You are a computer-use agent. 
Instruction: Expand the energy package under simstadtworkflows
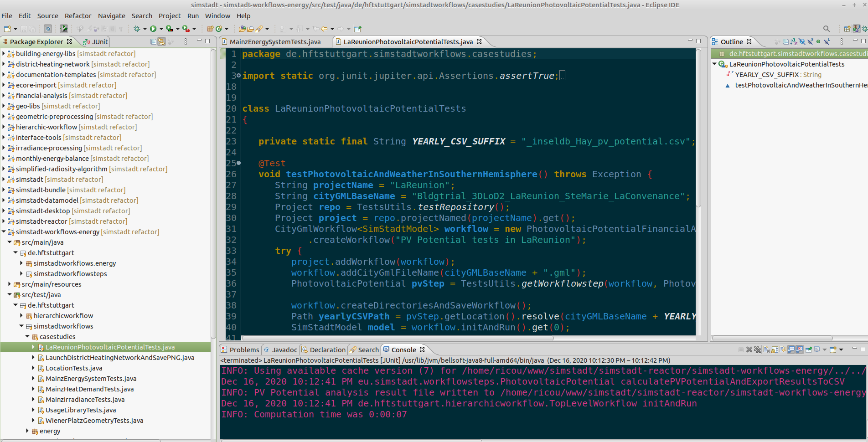point(27,431)
